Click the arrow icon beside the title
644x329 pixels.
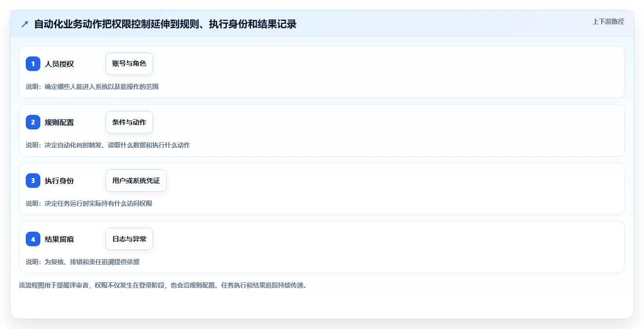[x=25, y=24]
